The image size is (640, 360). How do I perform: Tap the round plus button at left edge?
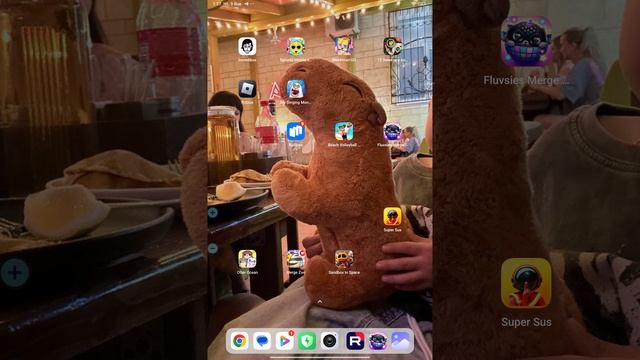213,212
